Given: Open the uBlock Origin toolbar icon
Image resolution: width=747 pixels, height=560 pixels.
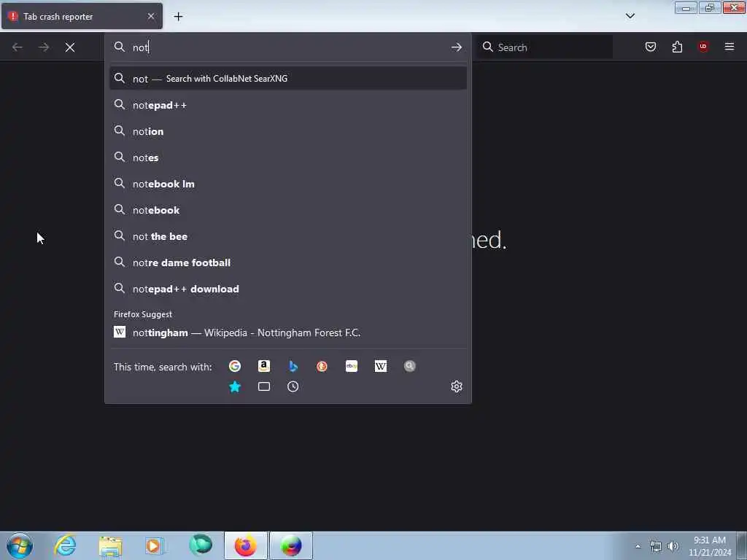Looking at the screenshot, I should (x=703, y=47).
